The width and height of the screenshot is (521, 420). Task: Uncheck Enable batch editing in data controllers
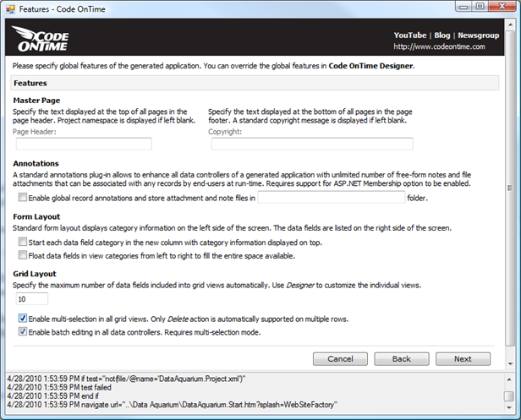pyautogui.click(x=23, y=331)
